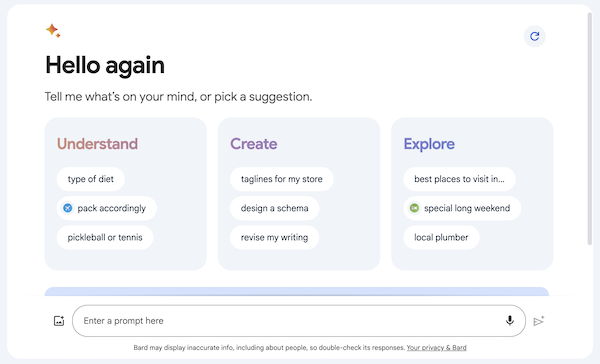Click the Understand card heading

(97, 144)
